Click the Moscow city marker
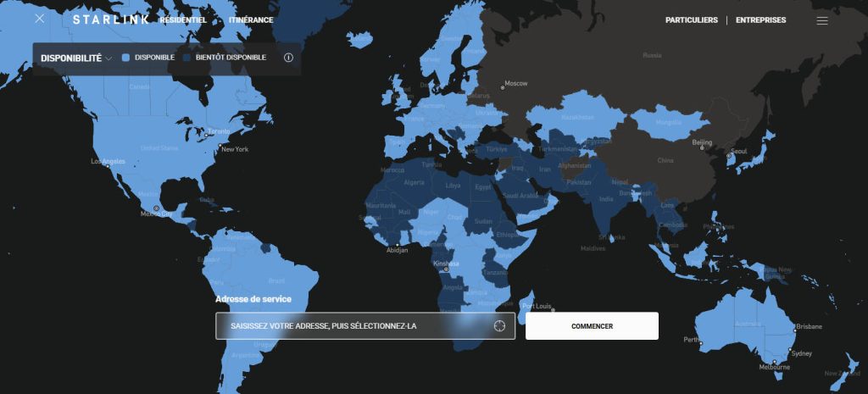This screenshot has width=868, height=394. pyautogui.click(x=501, y=84)
